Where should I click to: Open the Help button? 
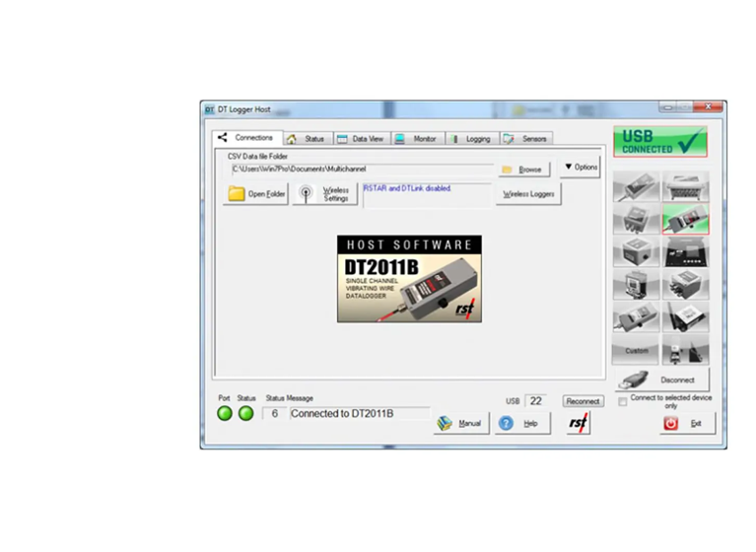tap(522, 423)
